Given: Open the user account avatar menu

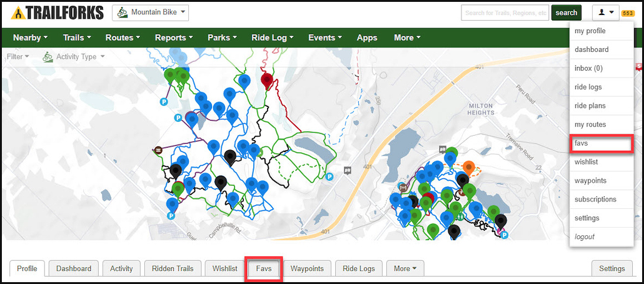Looking at the screenshot, I should pyautogui.click(x=606, y=13).
